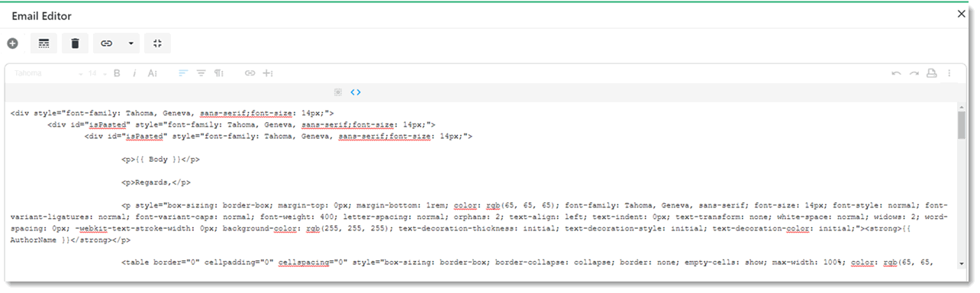
Task: Click the redo arrow
Action: [x=914, y=73]
